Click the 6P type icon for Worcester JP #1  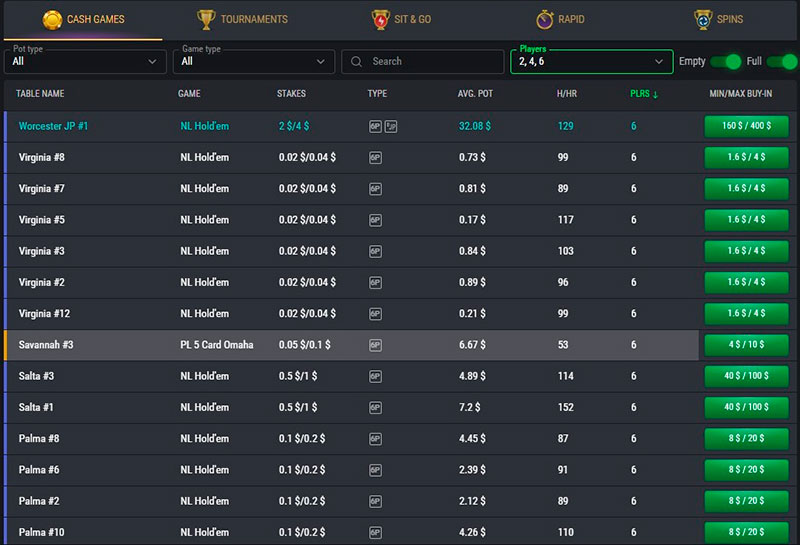coord(375,126)
